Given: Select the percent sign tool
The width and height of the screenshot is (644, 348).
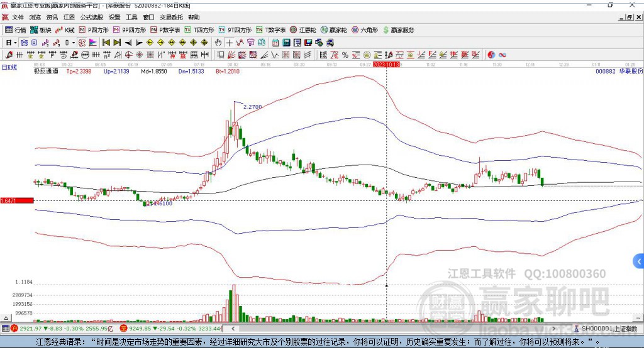Looking at the screenshot, I should click(x=345, y=55).
